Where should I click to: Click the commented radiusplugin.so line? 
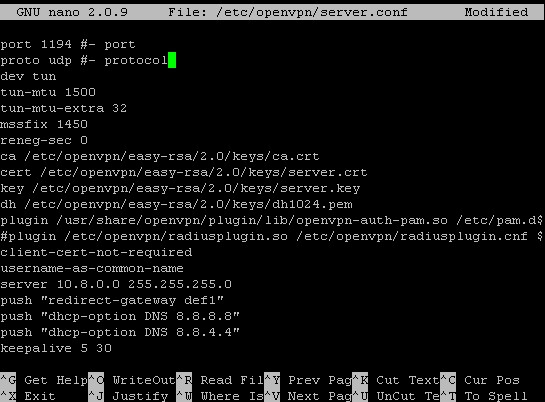271,236
